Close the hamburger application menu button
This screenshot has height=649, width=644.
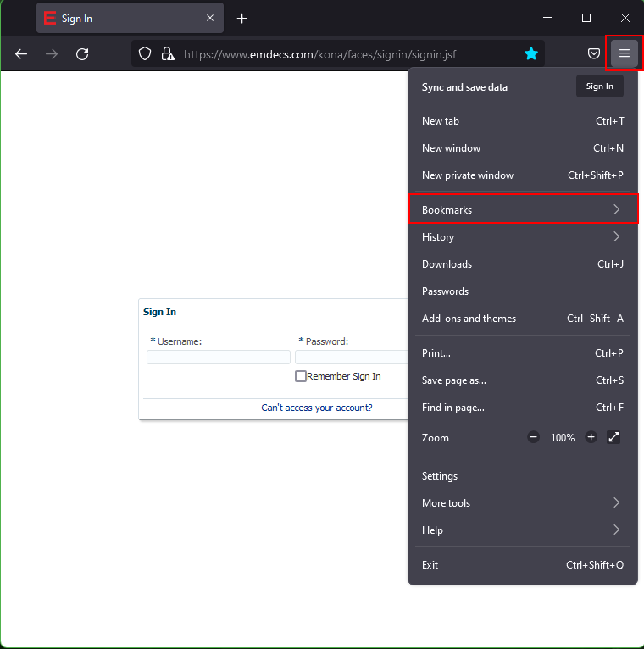pos(625,53)
